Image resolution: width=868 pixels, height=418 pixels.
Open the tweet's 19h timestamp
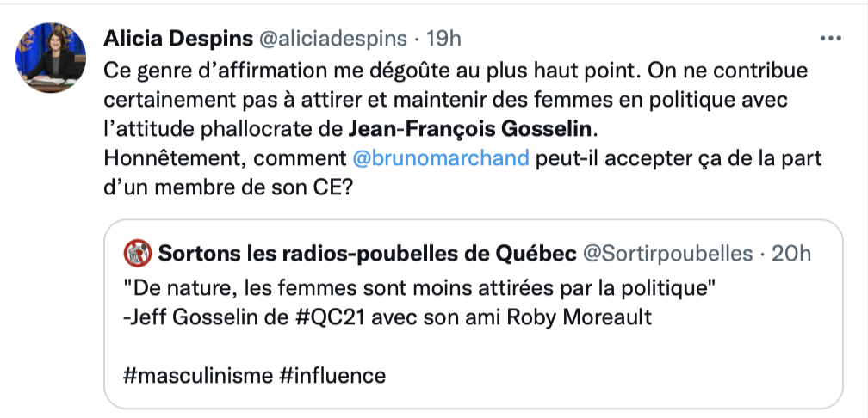click(x=443, y=39)
